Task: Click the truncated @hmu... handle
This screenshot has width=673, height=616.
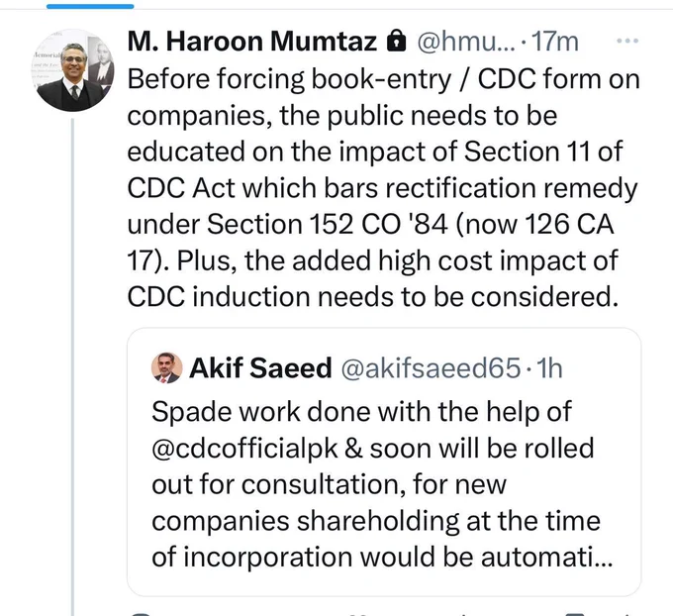Action: [x=466, y=43]
